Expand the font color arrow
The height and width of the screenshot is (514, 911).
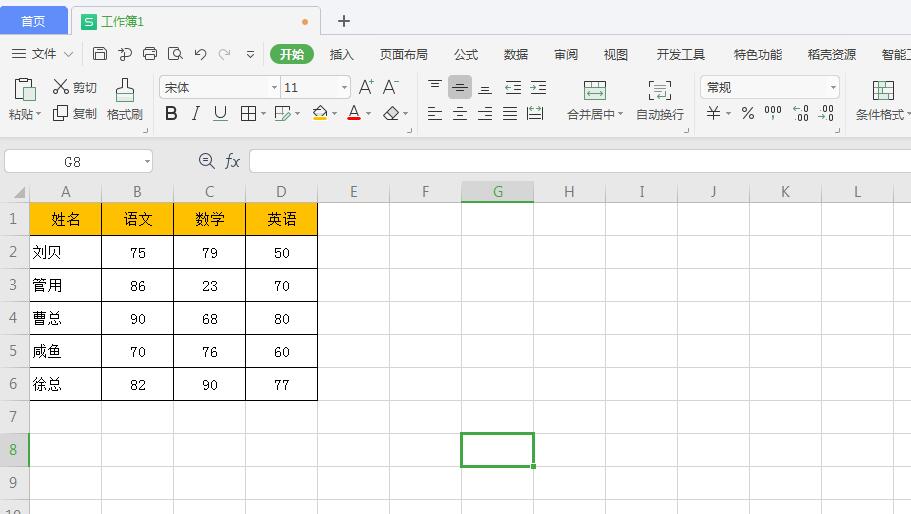point(368,114)
